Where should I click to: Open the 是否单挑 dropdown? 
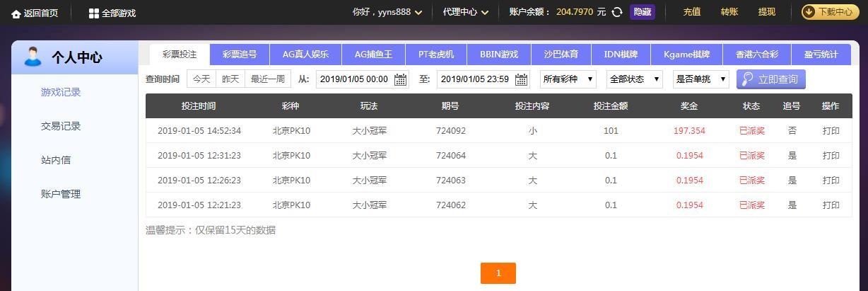click(x=701, y=79)
